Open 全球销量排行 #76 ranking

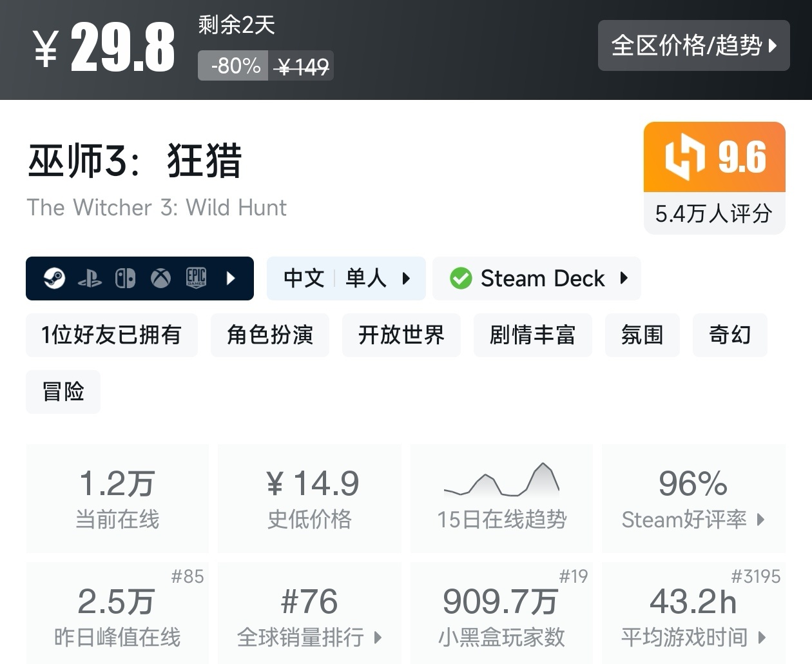pos(309,612)
